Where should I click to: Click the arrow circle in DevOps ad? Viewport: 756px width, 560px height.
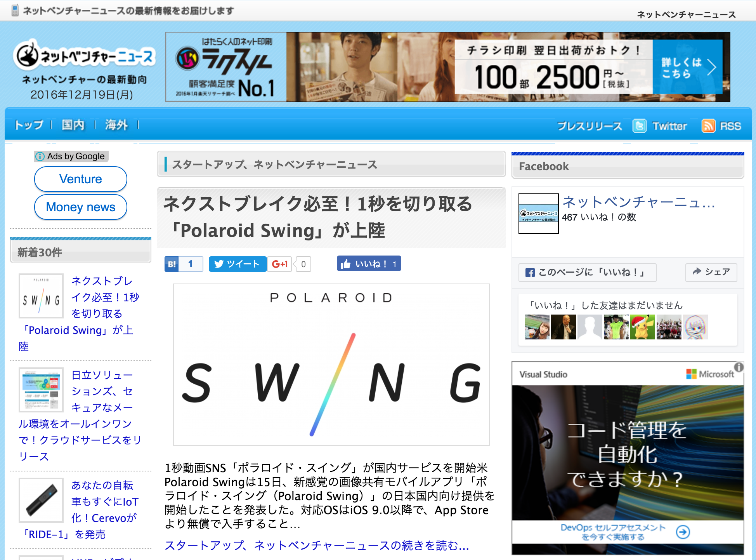point(683,532)
